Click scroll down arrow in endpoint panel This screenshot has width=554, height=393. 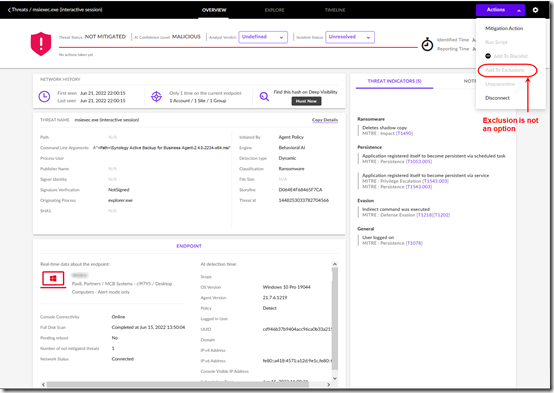click(x=335, y=378)
